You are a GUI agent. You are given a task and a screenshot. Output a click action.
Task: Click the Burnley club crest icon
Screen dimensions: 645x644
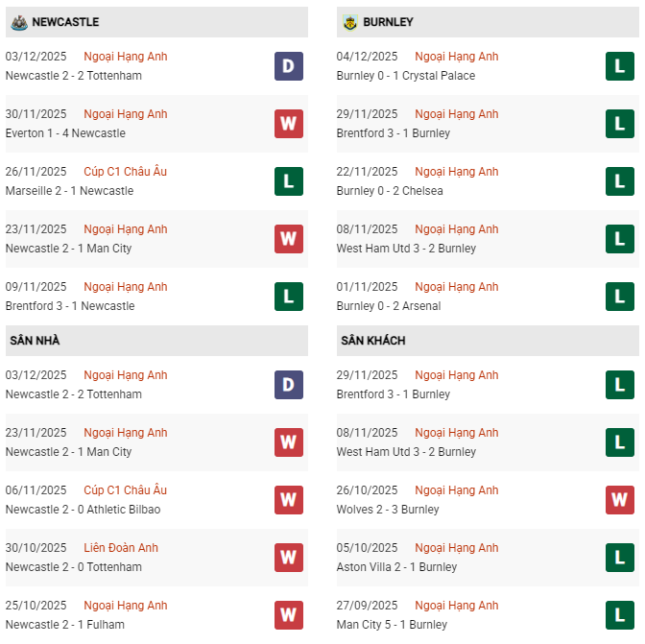pos(349,22)
